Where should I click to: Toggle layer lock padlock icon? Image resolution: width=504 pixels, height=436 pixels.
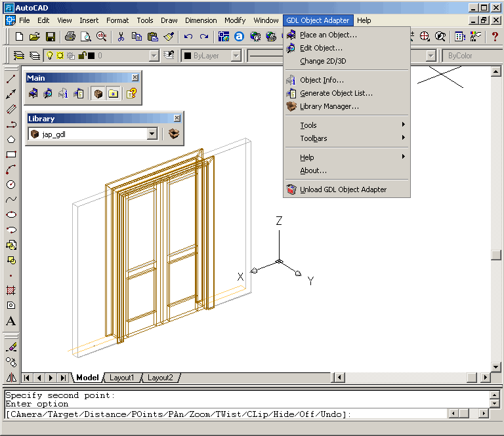[x=82, y=56]
